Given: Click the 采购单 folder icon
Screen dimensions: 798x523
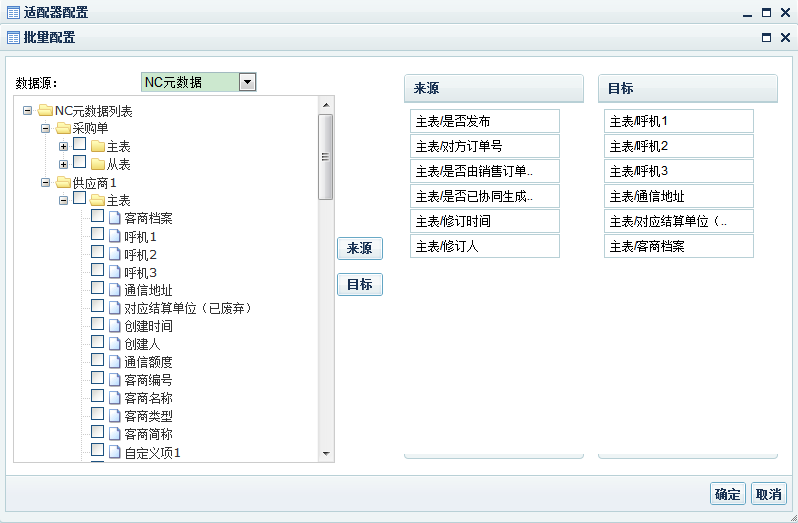Looking at the screenshot, I should 63,128.
